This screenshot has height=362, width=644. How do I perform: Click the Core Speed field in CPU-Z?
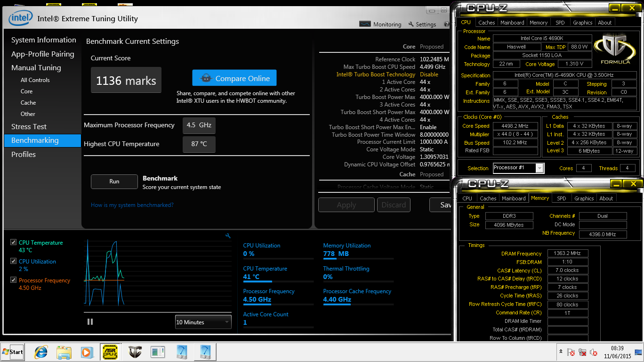pos(515,126)
